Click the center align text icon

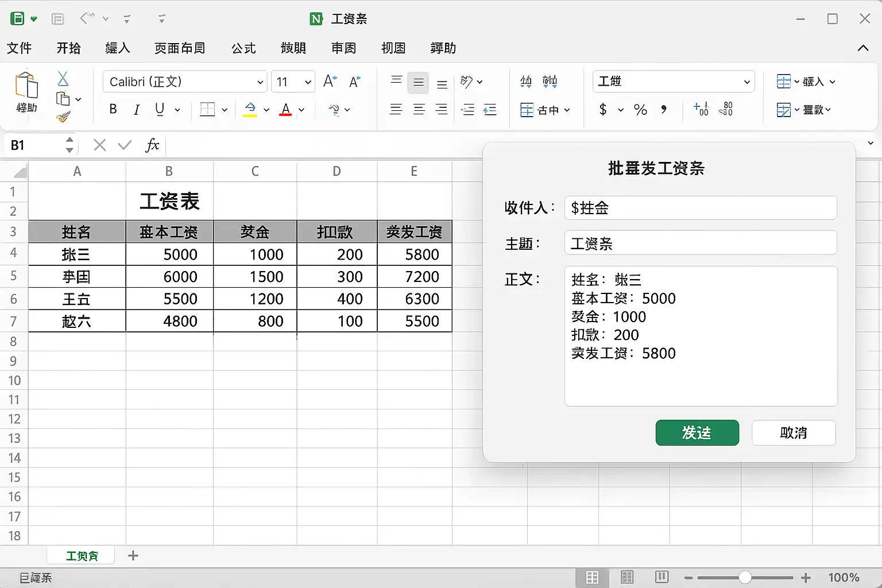[419, 109]
